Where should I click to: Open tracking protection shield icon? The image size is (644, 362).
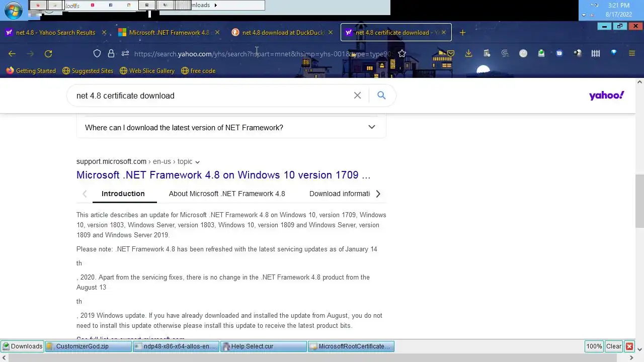click(97, 53)
